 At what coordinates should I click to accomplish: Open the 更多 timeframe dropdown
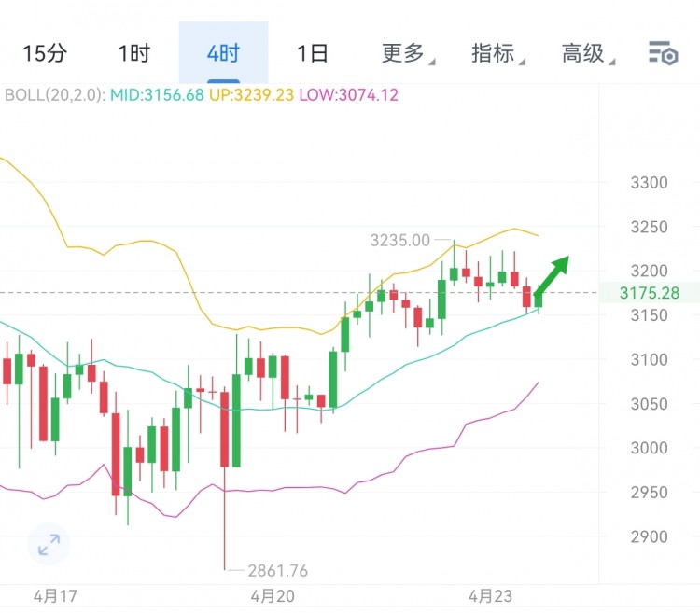(406, 53)
